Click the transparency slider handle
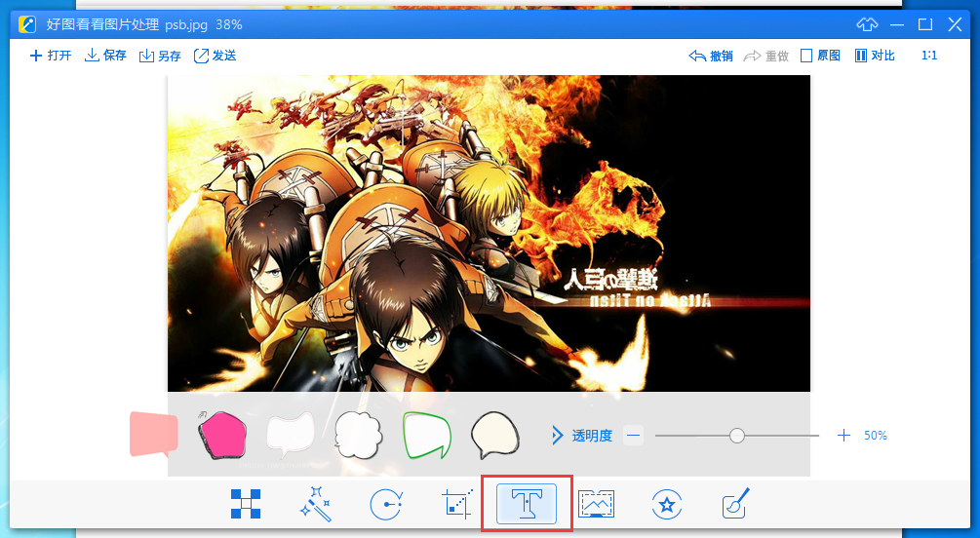Screen dimensions: 980x538 pos(737,436)
